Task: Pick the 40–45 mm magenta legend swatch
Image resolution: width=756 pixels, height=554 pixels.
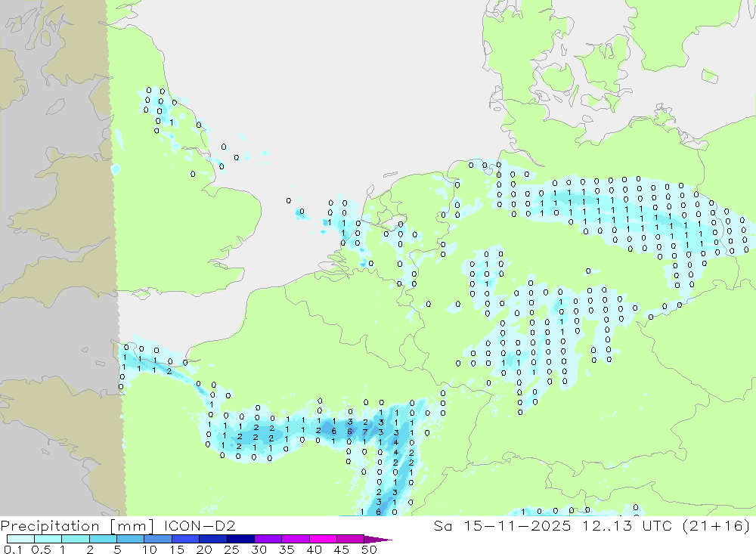Action: [323, 539]
